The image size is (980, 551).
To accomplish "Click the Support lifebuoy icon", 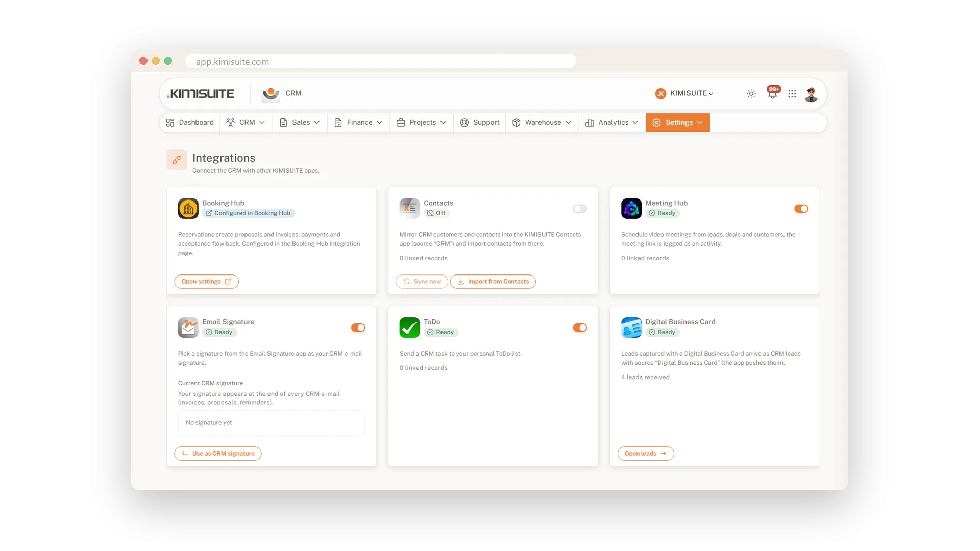I will [464, 122].
